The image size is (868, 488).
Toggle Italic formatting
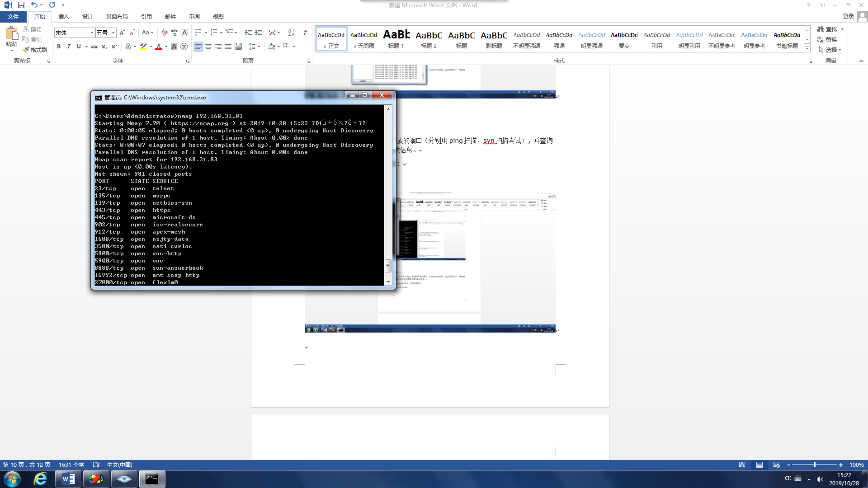(69, 47)
